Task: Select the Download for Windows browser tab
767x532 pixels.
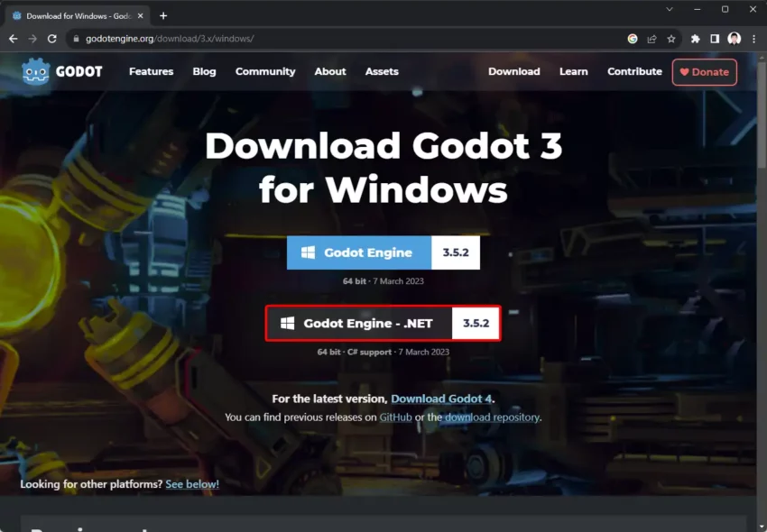Action: pos(79,15)
